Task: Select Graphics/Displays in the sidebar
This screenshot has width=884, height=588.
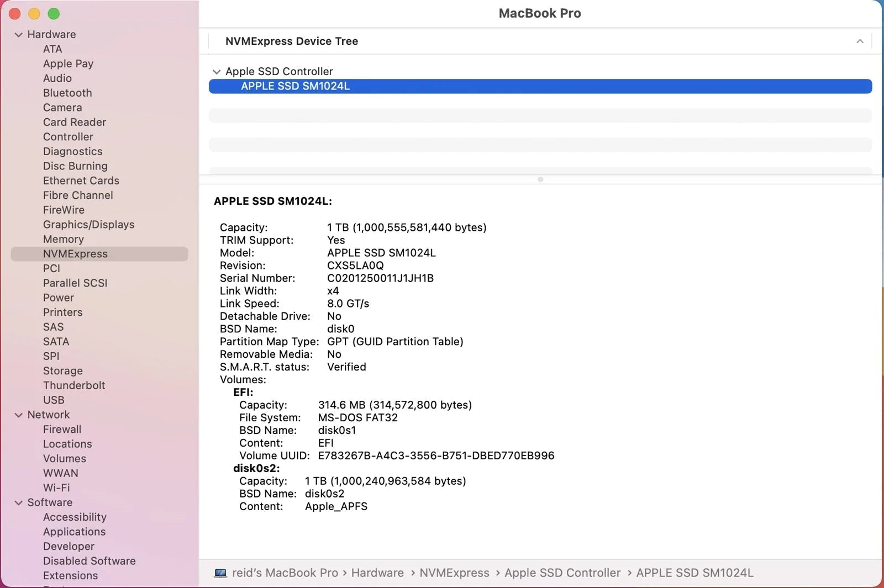Action: [88, 224]
